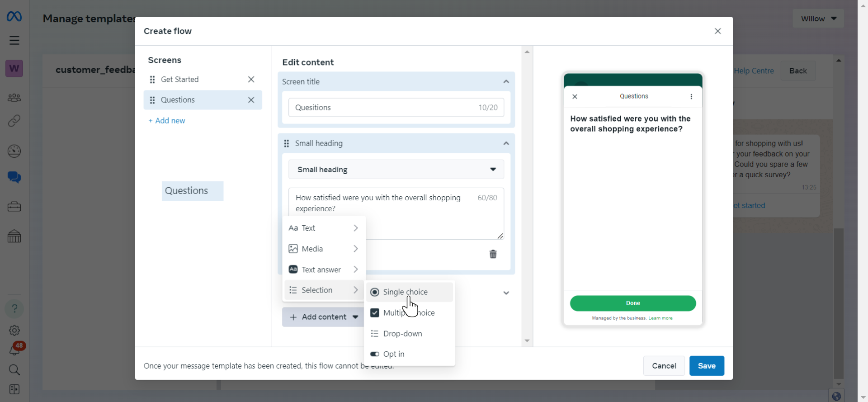Click the search magnifier sidebar icon
The width and height of the screenshot is (868, 402).
pos(14,370)
